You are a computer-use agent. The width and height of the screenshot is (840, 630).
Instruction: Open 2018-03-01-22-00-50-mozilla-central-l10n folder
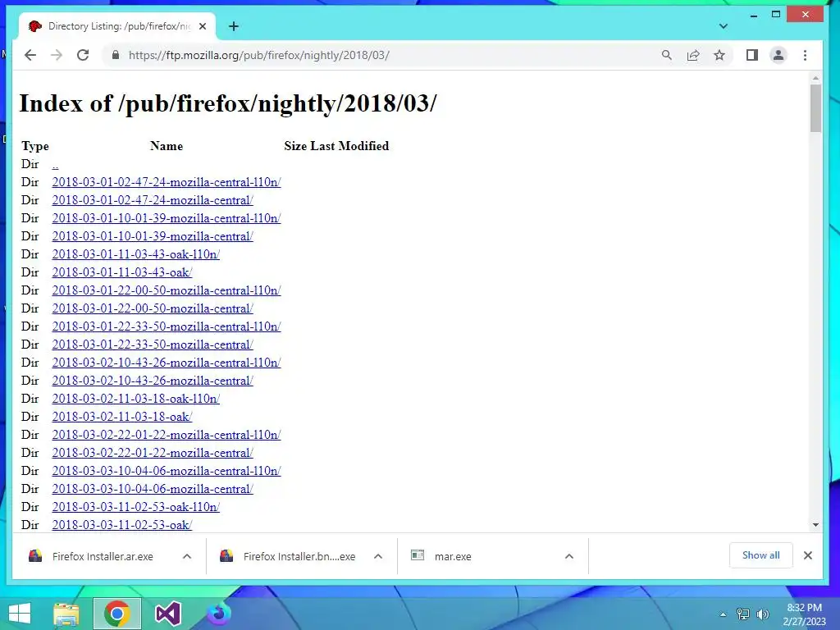(167, 290)
